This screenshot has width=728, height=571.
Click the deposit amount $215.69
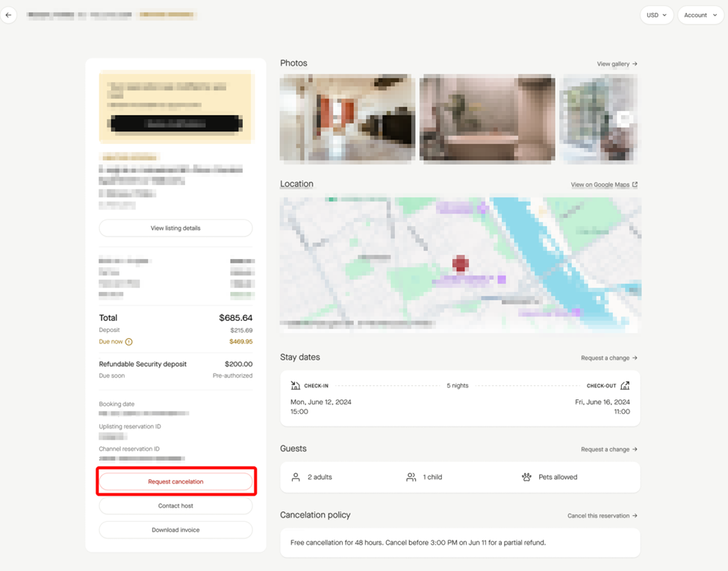coord(241,331)
